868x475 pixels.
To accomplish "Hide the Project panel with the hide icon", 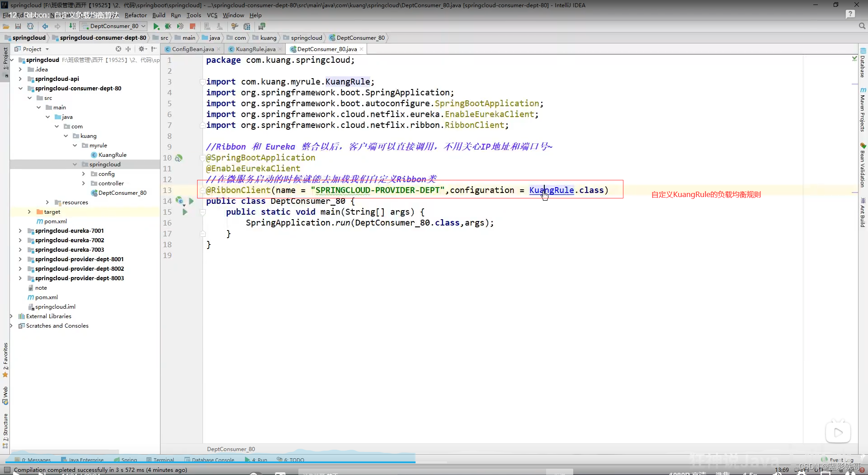I will click(154, 49).
